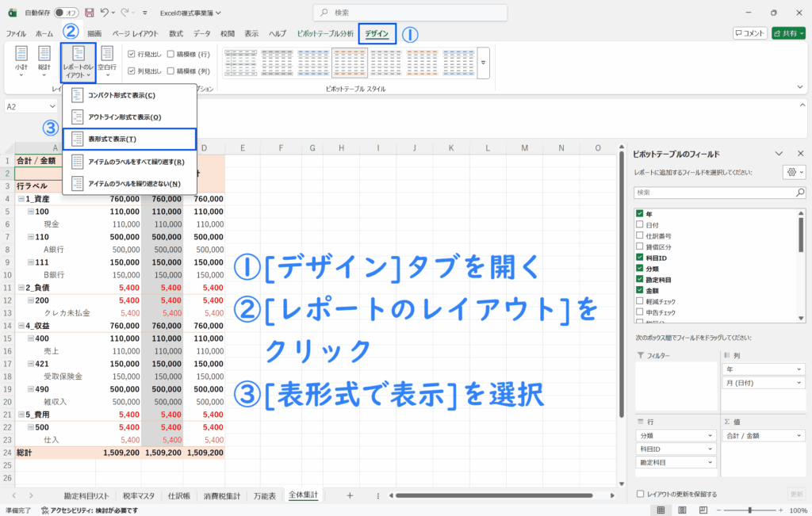Toggle the 自動保存 AutoSave switch
812x516 pixels.
click(x=65, y=13)
